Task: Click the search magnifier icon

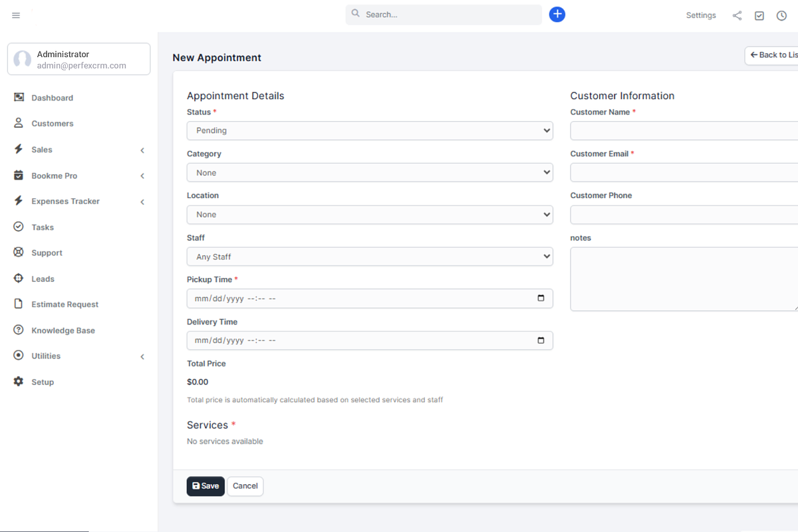Action: [356, 13]
